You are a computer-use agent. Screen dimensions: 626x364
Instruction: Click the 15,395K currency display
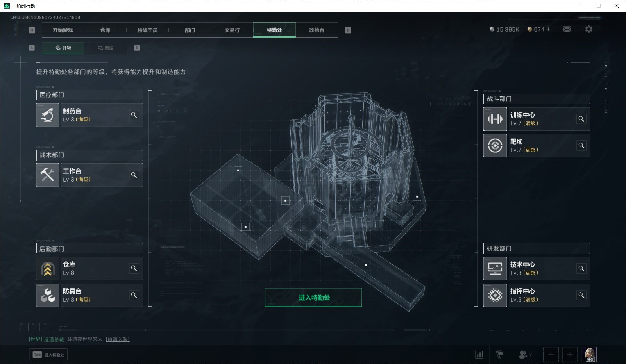pyautogui.click(x=504, y=29)
